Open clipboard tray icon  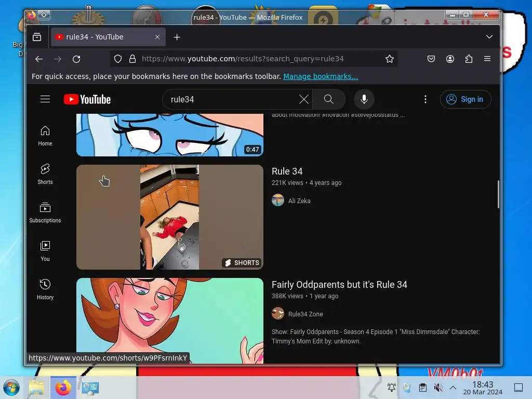(x=422, y=387)
